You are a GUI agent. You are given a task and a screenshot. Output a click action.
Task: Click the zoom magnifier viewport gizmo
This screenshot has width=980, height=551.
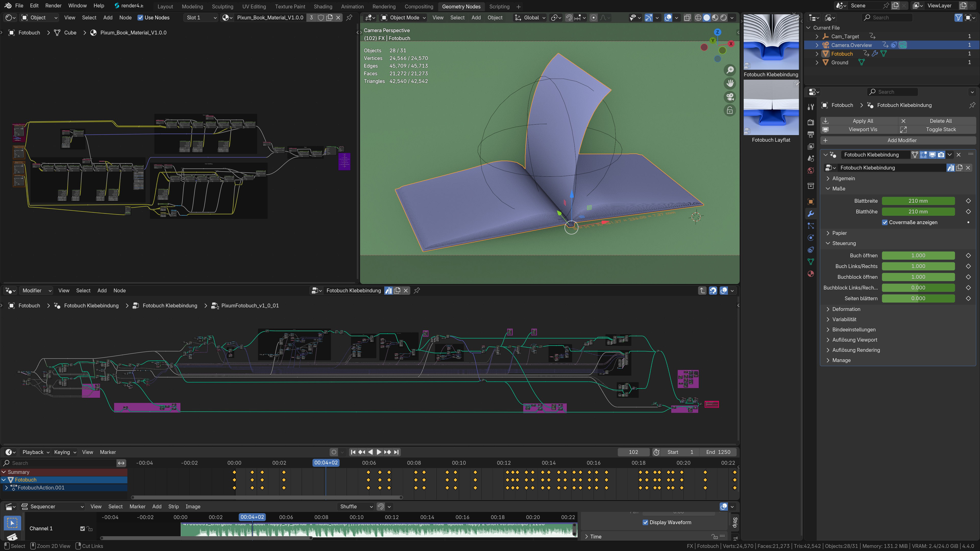(730, 70)
